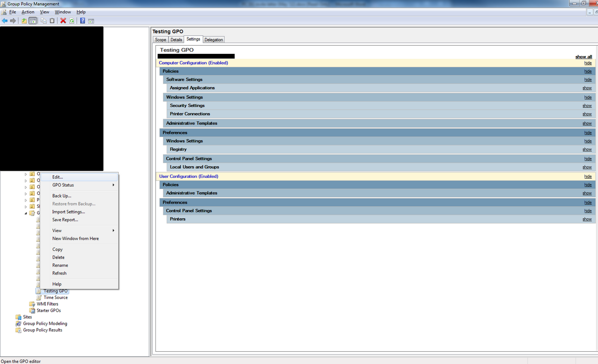Show the Registry preference settings
This screenshot has width=598, height=364.
tap(587, 149)
